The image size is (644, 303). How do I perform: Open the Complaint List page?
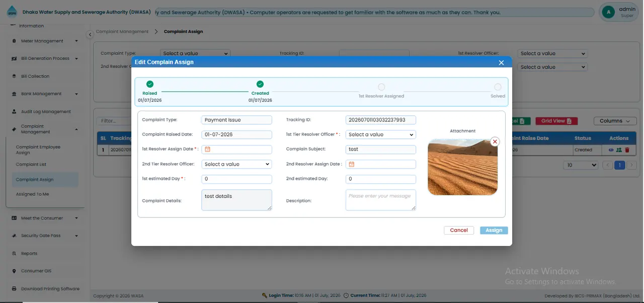pos(31,165)
